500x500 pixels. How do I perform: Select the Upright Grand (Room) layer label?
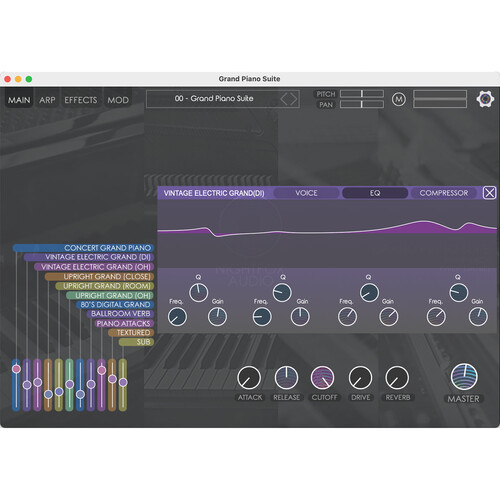pos(105,286)
